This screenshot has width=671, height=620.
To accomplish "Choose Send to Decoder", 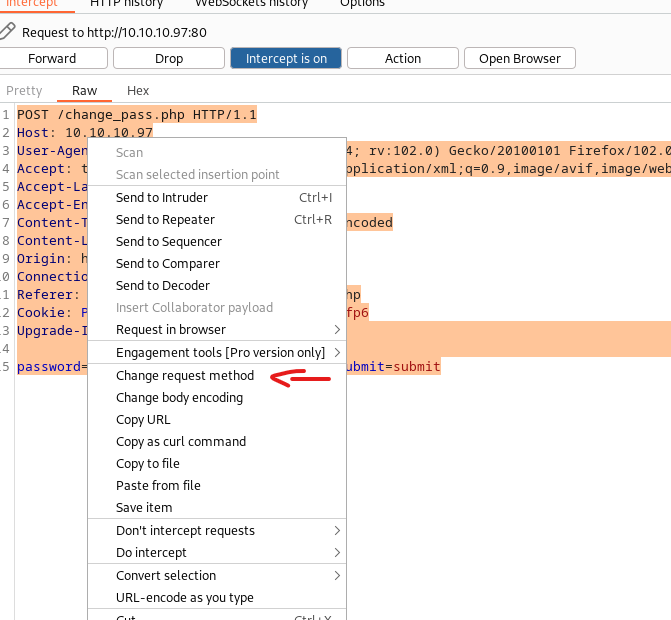I will pyautogui.click(x=217, y=285).
